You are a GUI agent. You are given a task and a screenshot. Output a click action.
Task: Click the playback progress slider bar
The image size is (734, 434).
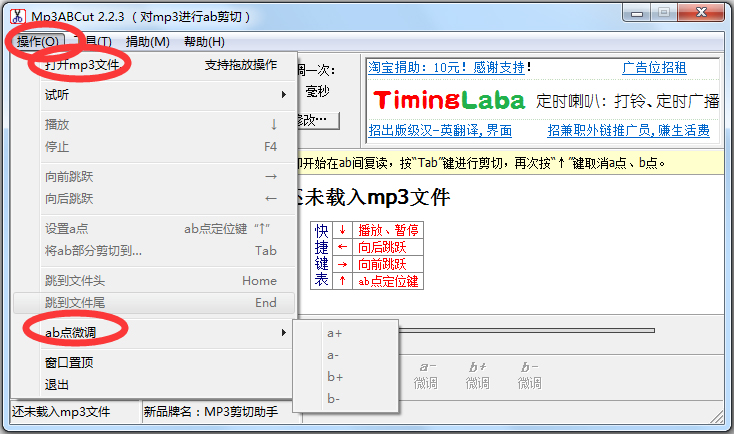click(x=526, y=331)
